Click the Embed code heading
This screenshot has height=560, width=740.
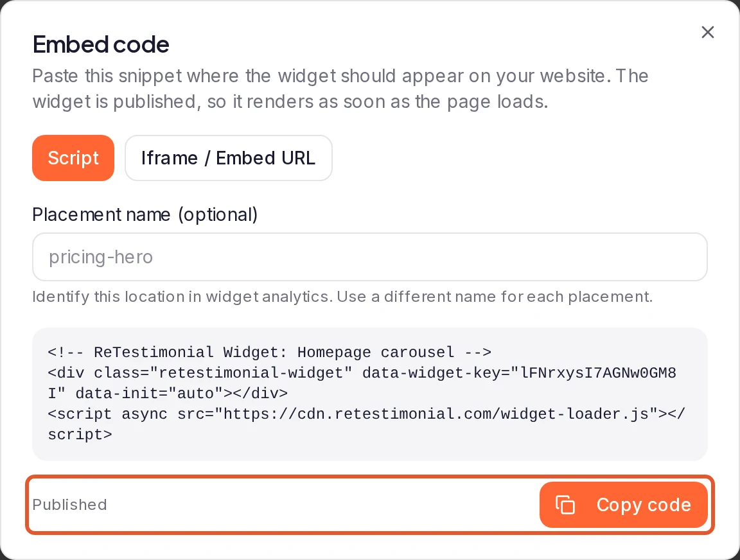100,44
